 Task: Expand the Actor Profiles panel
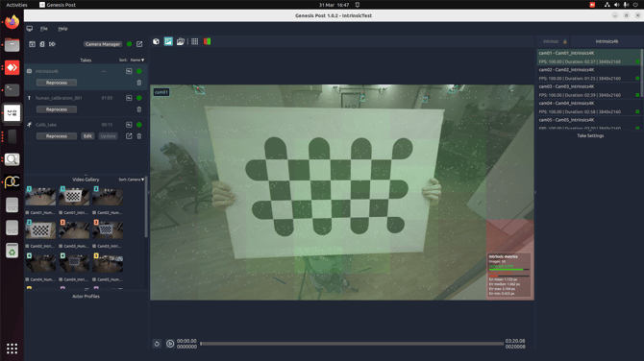(x=86, y=296)
